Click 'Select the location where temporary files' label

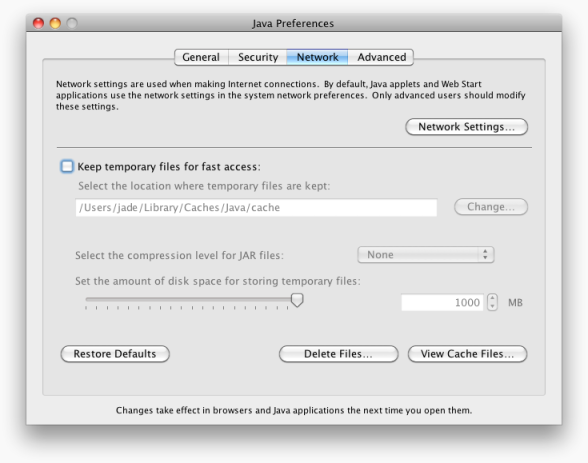coord(204,186)
